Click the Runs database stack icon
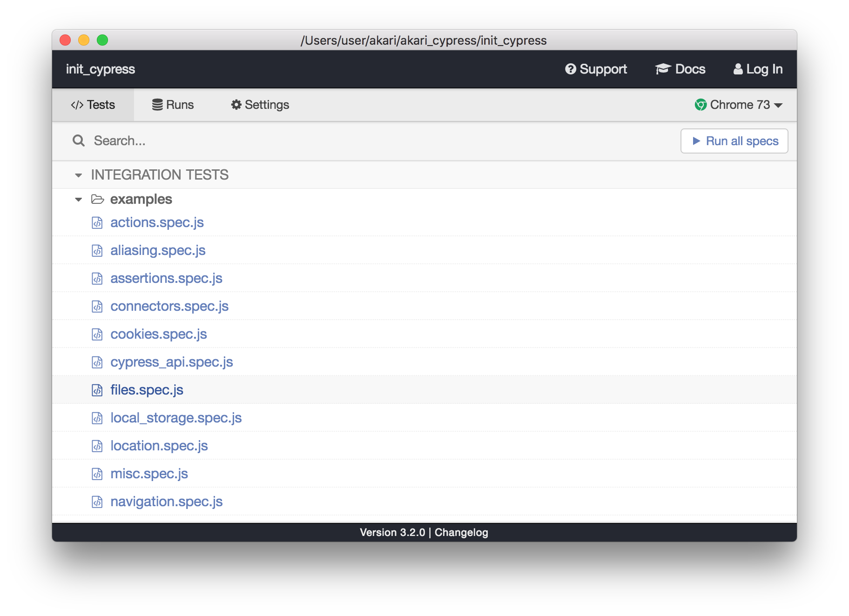849x616 pixels. pos(157,105)
